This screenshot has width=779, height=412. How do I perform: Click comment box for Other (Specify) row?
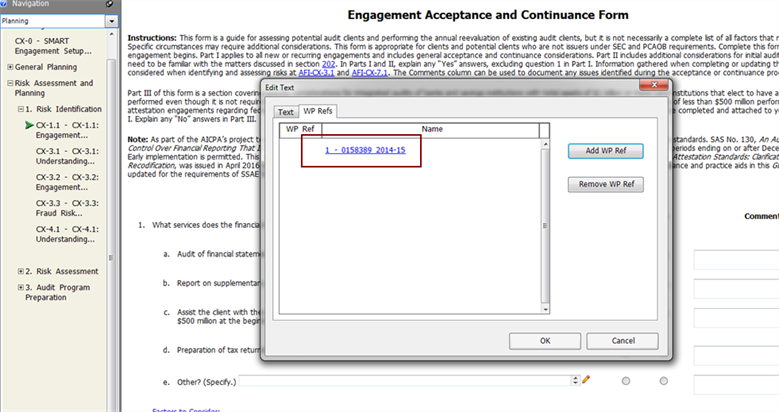(736, 385)
